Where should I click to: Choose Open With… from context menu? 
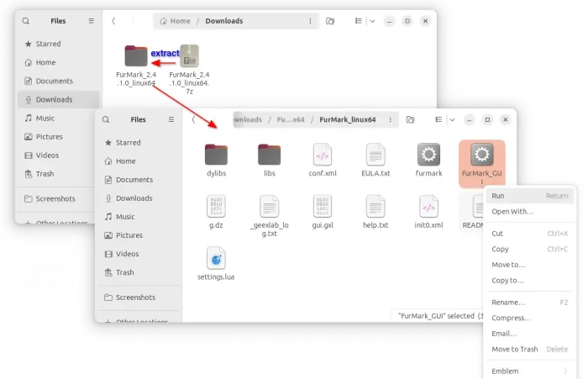point(529,211)
